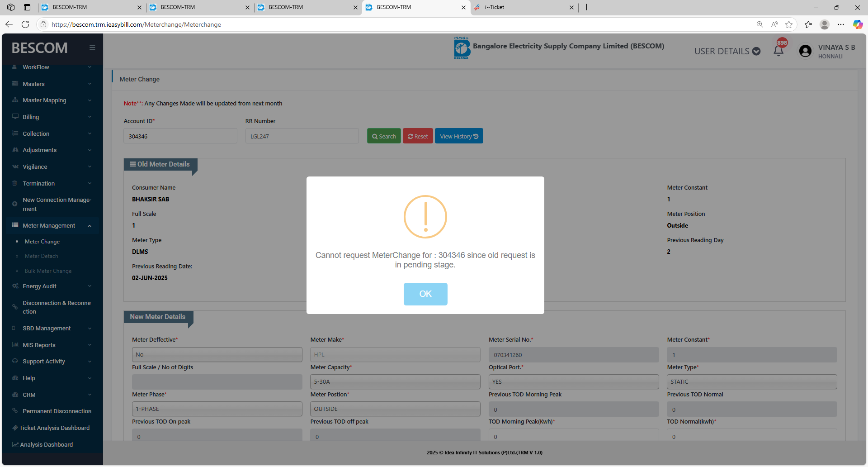Screen dimensions: 868x467
Task: Add page to favorites star icon
Action: [789, 24]
